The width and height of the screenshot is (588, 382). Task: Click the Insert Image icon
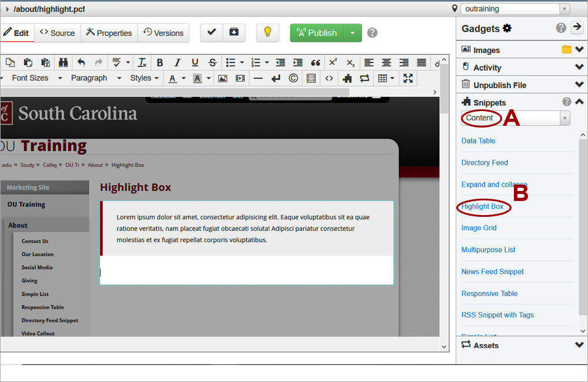[x=222, y=78]
